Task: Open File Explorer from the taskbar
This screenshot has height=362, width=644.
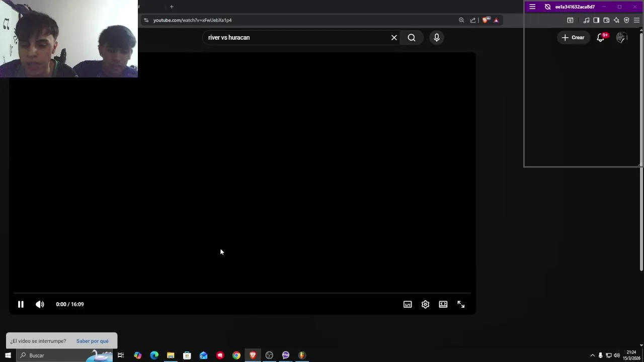Action: tap(171, 355)
